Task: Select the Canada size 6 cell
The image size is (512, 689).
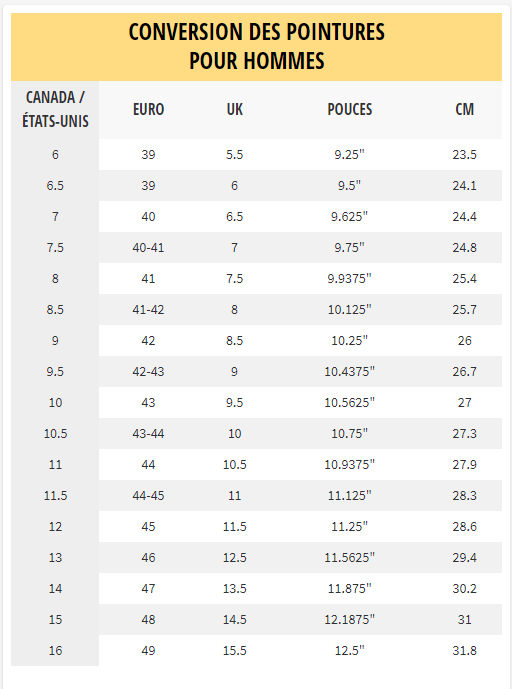Action: tap(55, 155)
